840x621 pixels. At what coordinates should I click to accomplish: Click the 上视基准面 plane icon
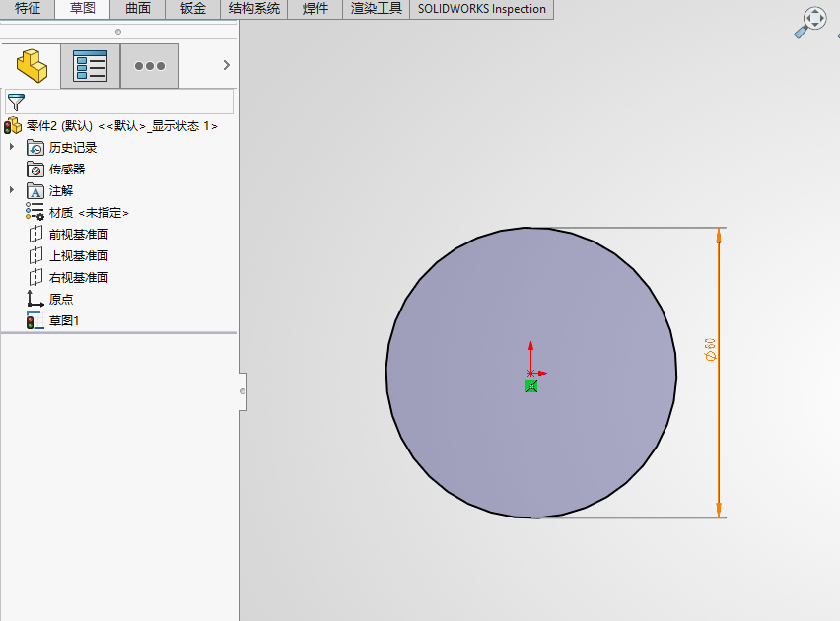(35, 255)
